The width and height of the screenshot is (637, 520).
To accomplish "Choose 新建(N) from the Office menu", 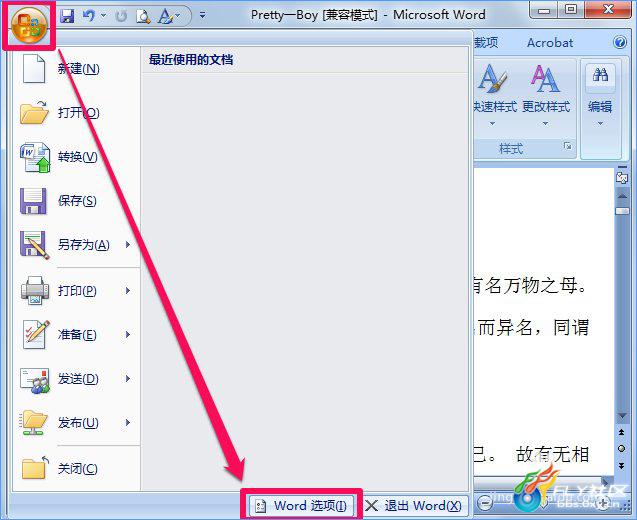I will coord(77,69).
